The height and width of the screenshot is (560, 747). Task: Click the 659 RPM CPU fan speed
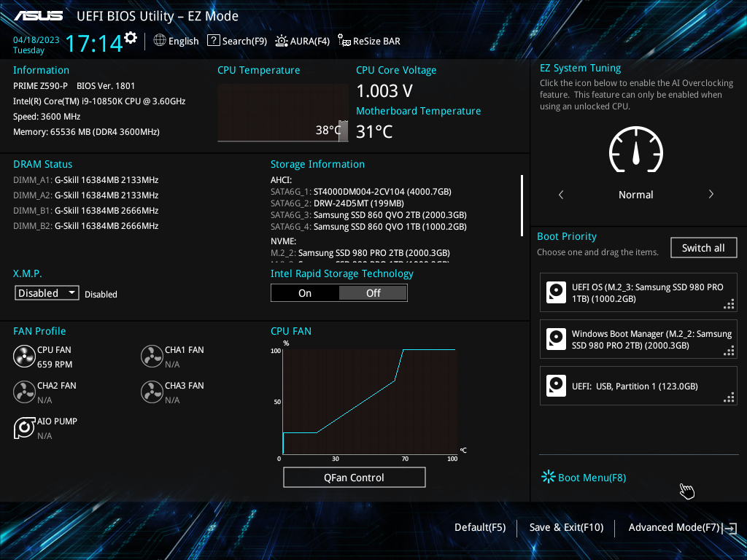55,365
